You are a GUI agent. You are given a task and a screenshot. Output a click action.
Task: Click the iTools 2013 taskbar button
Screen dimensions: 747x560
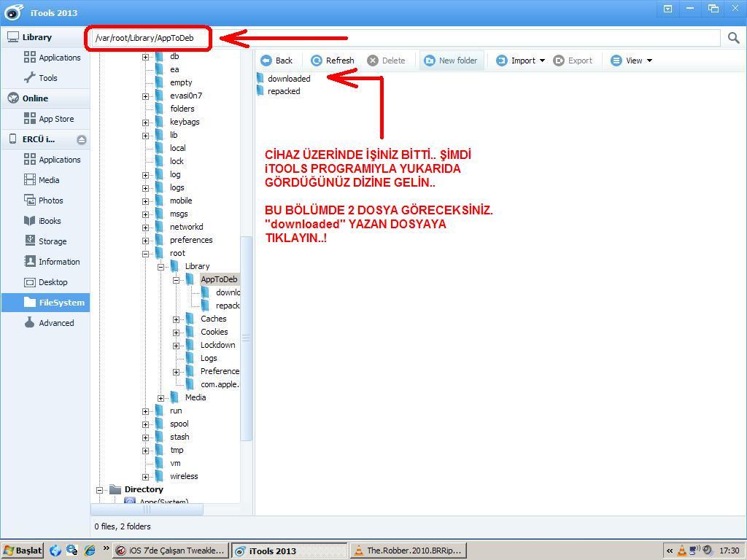pos(289,551)
